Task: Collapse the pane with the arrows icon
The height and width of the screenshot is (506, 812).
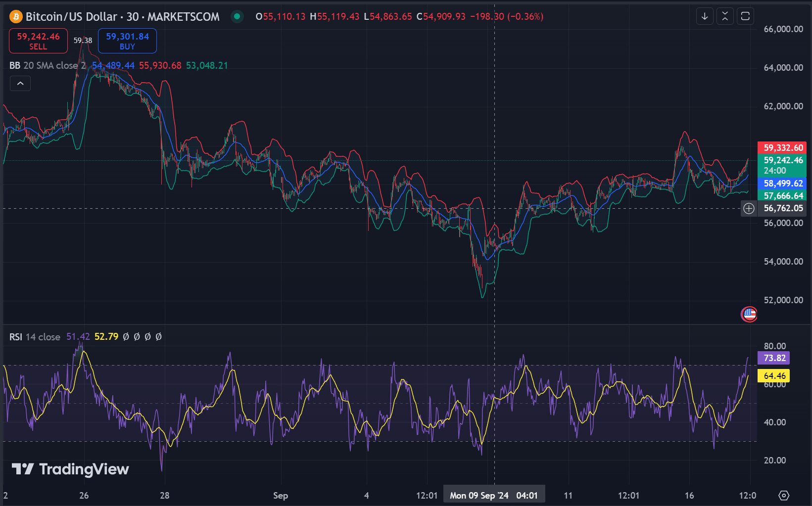Action: pos(725,16)
